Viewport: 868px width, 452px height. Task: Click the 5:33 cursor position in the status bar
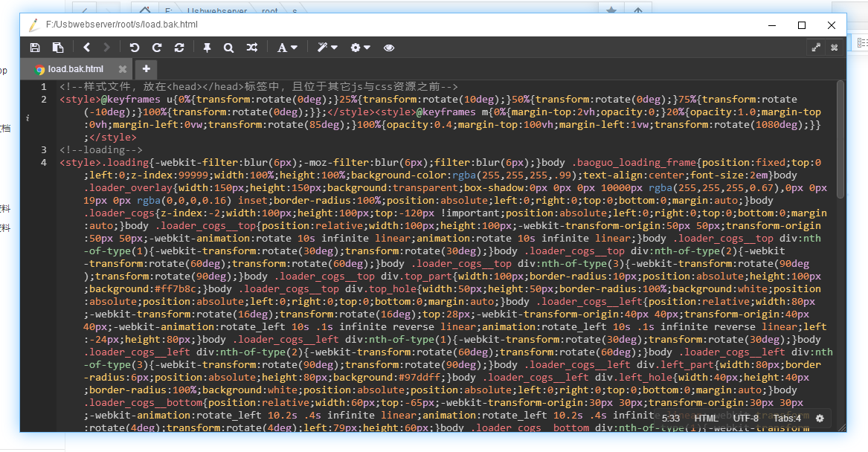(670, 419)
